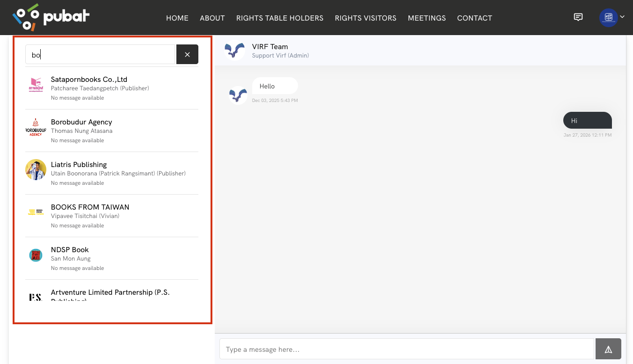Click the VIRF Team avatar

click(234, 50)
